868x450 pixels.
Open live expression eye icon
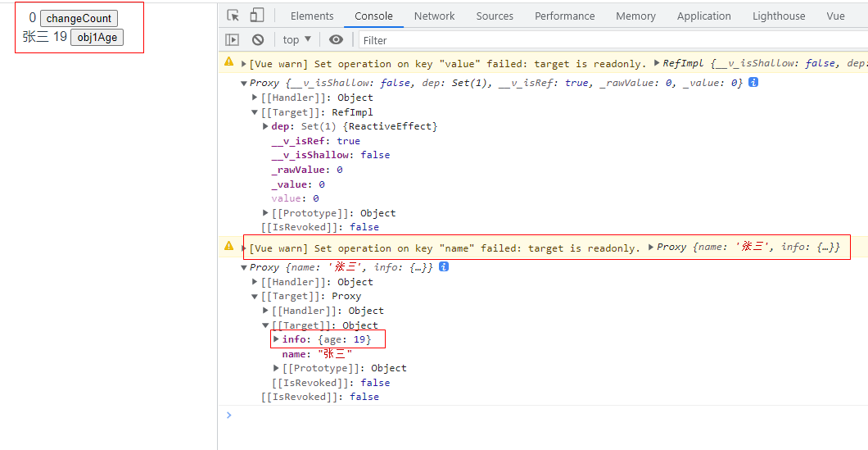click(x=336, y=39)
